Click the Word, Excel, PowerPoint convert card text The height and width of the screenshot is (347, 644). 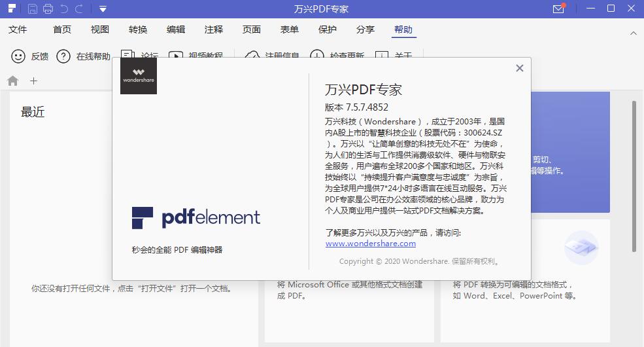pyautogui.click(x=515, y=290)
